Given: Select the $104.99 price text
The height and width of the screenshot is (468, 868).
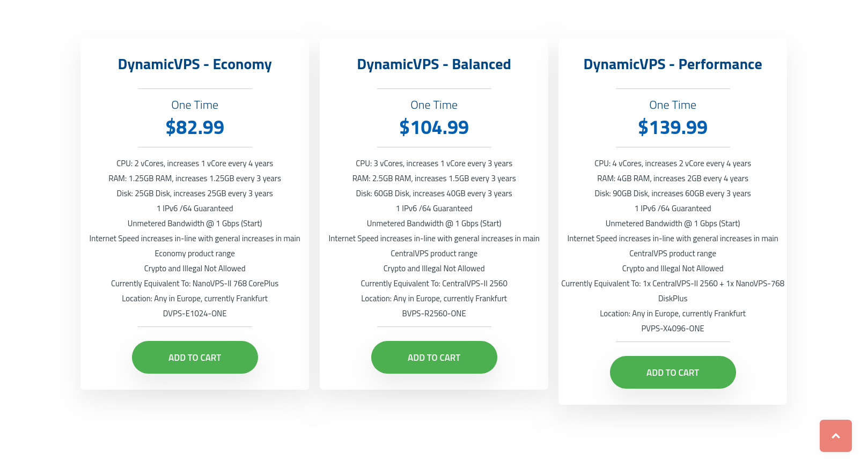Looking at the screenshot, I should coord(434,128).
